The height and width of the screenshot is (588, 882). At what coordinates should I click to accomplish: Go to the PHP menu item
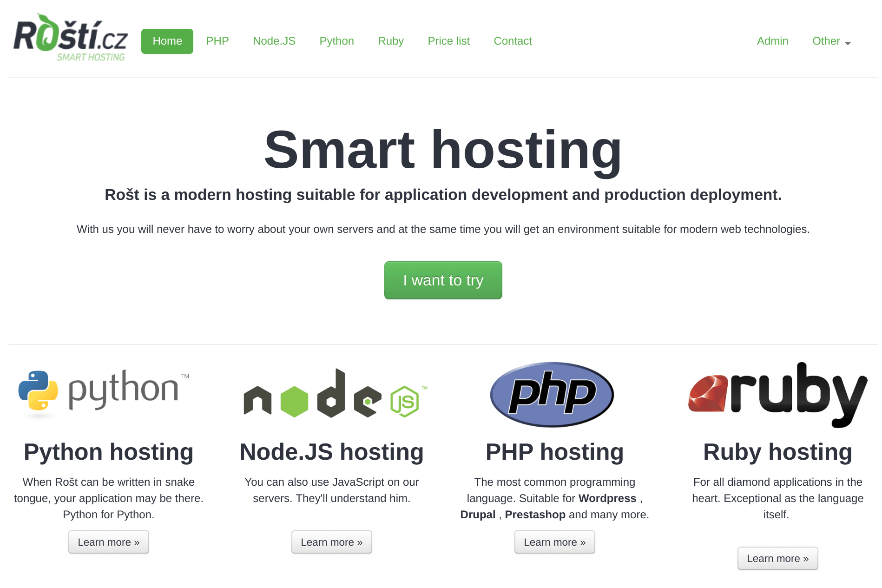pyautogui.click(x=217, y=41)
